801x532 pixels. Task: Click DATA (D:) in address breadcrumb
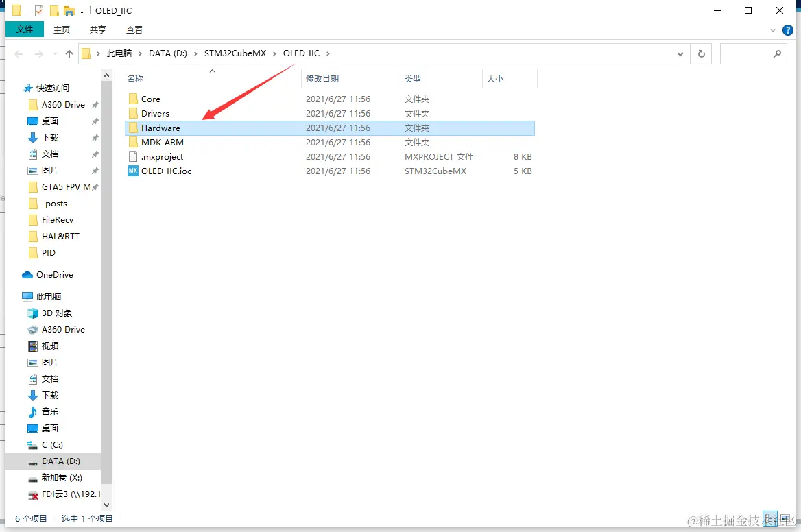[x=167, y=53]
